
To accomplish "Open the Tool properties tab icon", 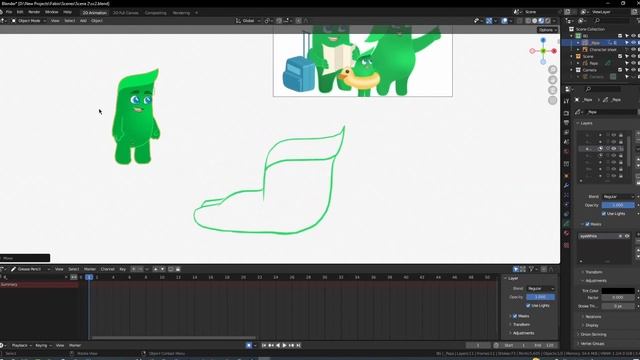I will coord(566,101).
